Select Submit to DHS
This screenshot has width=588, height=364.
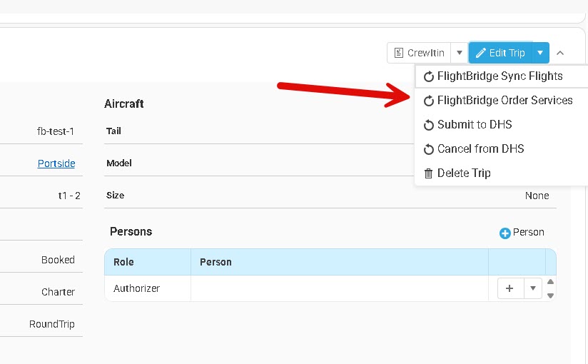coord(475,125)
